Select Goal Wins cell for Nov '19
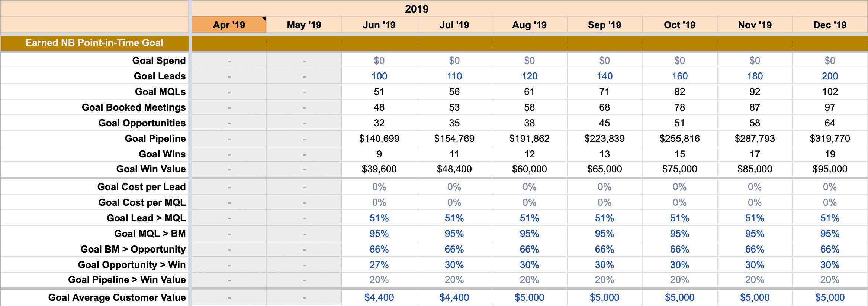The height and width of the screenshot is (306, 868). 755,154
